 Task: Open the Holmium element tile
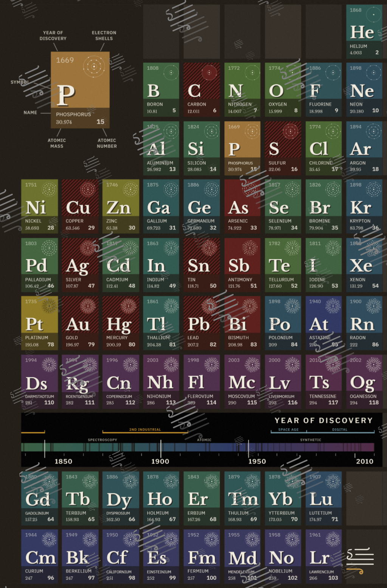point(161,498)
